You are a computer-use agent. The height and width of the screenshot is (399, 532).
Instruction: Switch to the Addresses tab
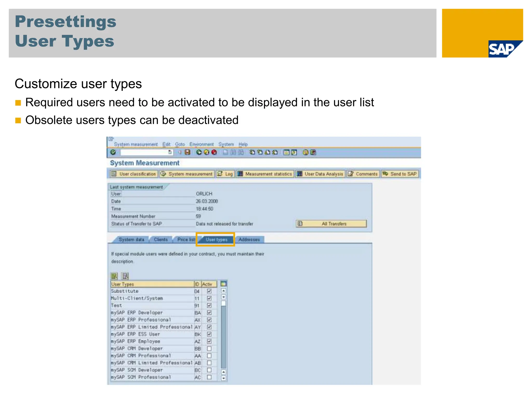249,240
